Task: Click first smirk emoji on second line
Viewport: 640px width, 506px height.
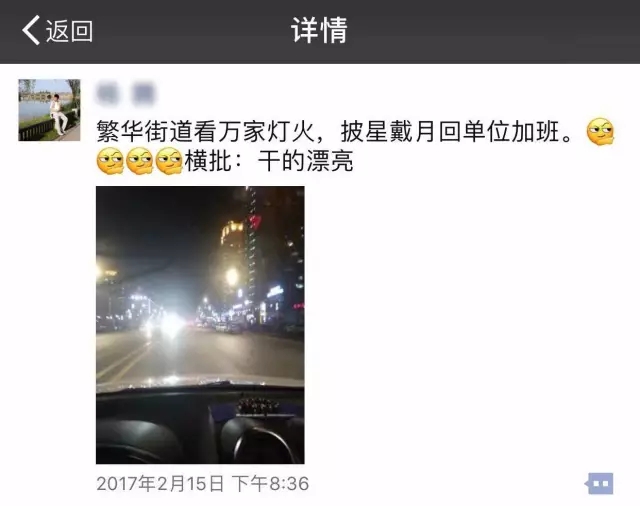Action: [x=110, y=161]
